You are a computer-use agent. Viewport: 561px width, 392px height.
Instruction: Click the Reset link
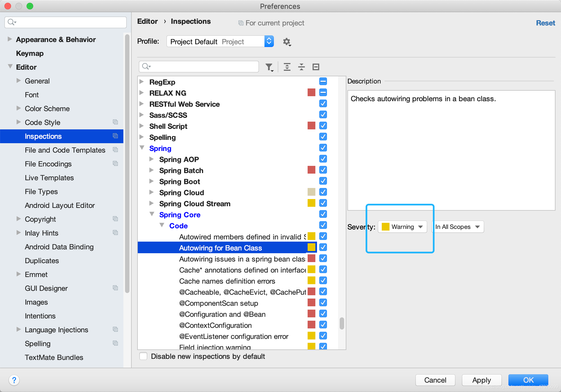point(546,23)
